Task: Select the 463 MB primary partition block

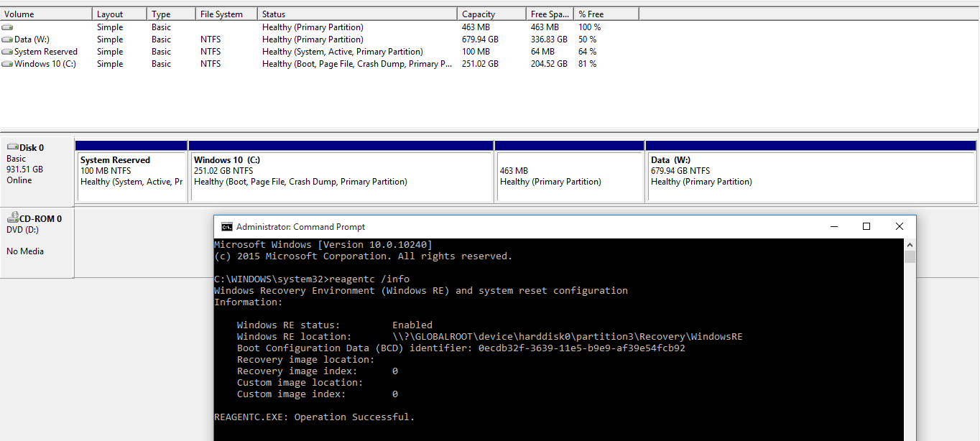Action: [x=569, y=177]
